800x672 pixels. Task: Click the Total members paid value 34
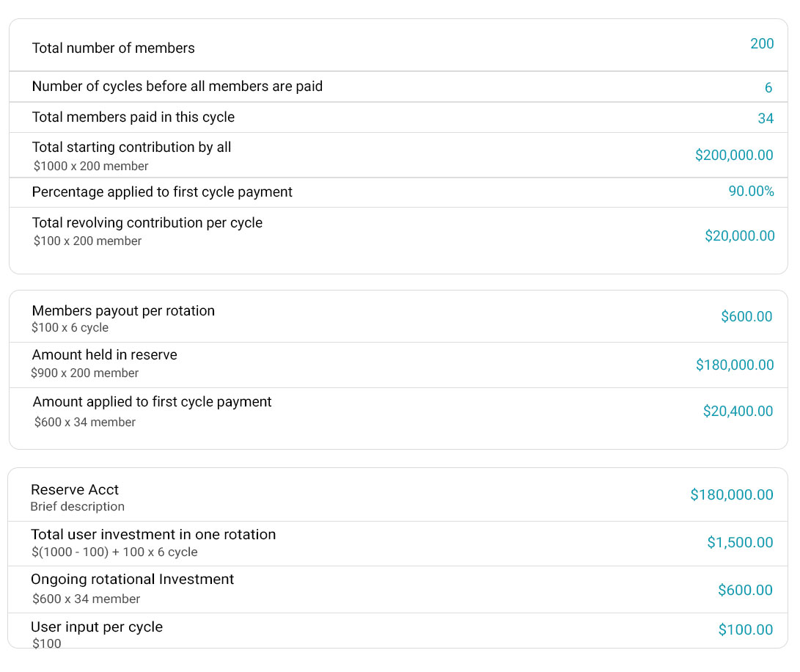(765, 119)
